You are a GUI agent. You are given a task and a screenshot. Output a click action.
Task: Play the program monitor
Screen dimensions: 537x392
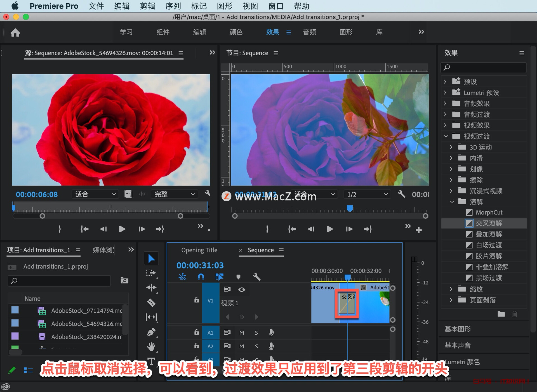[x=330, y=229]
